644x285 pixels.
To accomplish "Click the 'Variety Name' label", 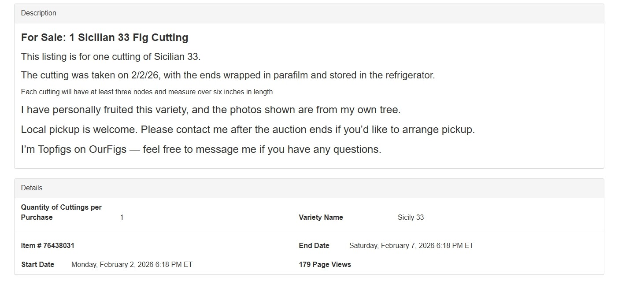I will (321, 218).
